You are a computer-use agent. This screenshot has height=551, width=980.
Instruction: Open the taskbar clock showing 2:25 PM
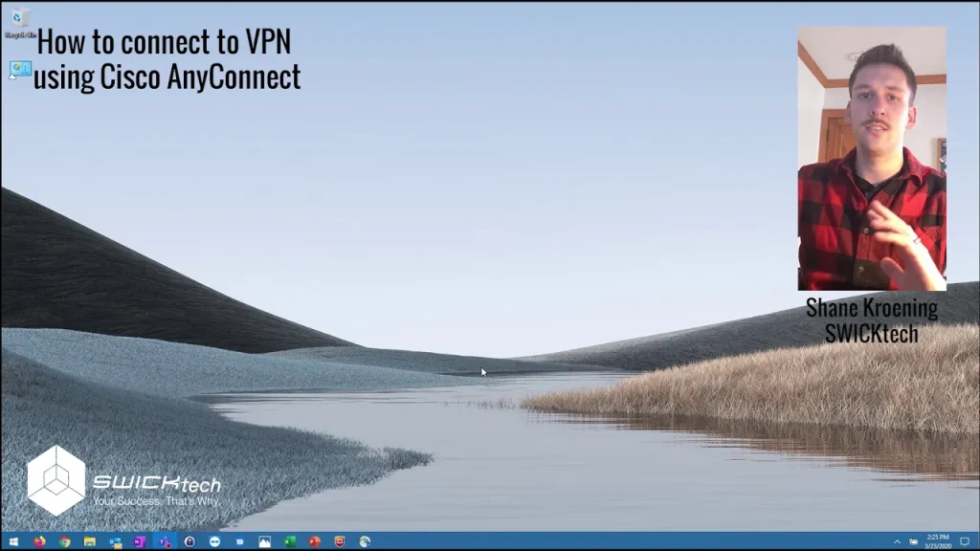point(938,541)
